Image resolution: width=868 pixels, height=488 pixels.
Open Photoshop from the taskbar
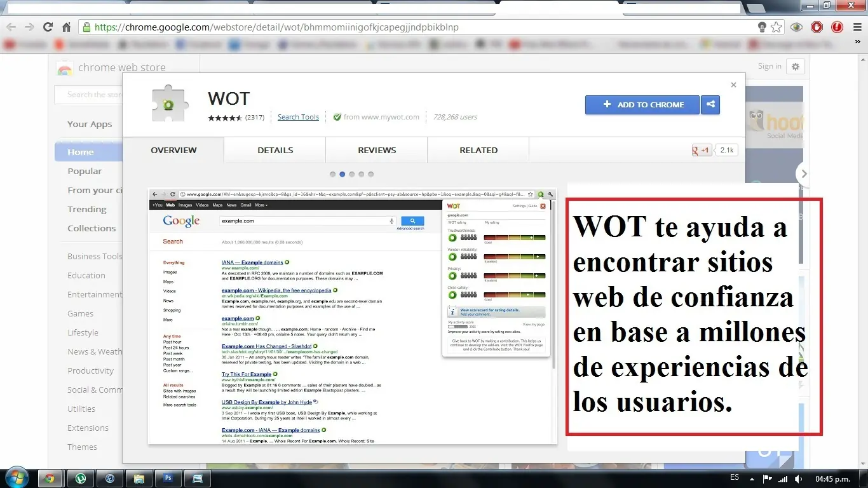coord(168,478)
